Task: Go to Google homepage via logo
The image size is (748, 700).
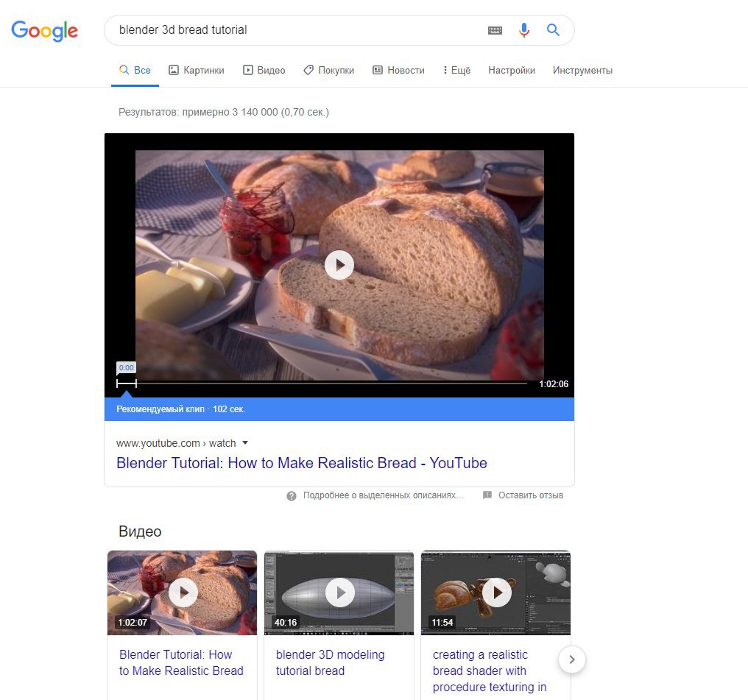Action: pos(44,31)
